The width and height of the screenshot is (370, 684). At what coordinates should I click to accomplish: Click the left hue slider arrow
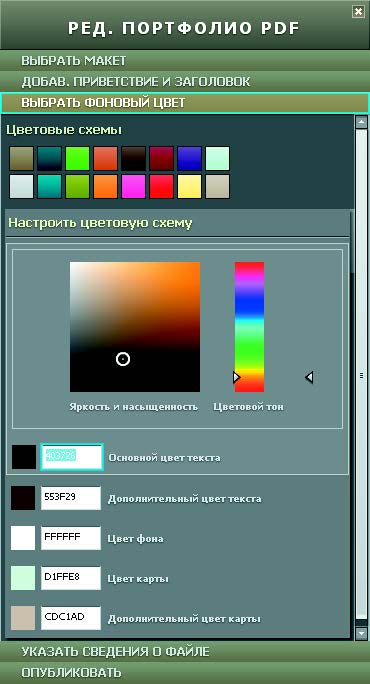(x=236, y=377)
